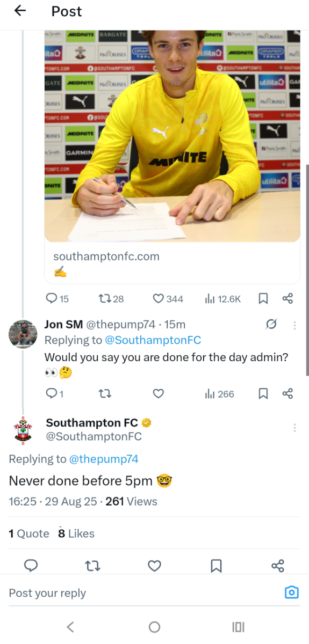
Task: Like the tweet with 344 likes
Action: coord(168,298)
